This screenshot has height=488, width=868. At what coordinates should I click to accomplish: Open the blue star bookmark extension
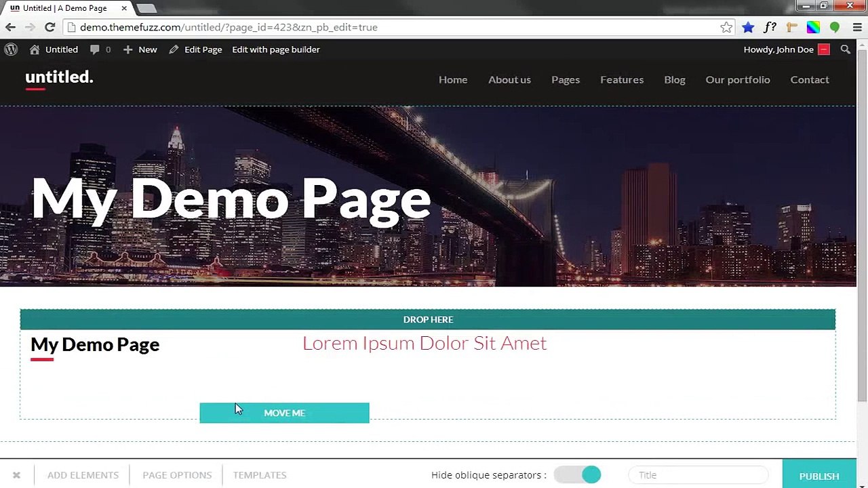748,27
